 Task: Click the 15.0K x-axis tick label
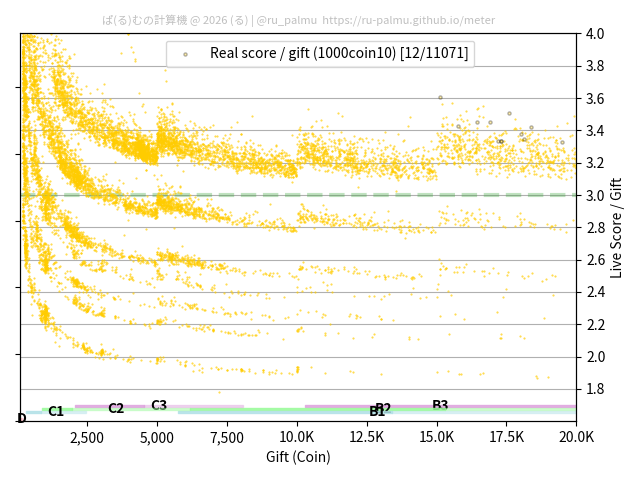point(436,437)
